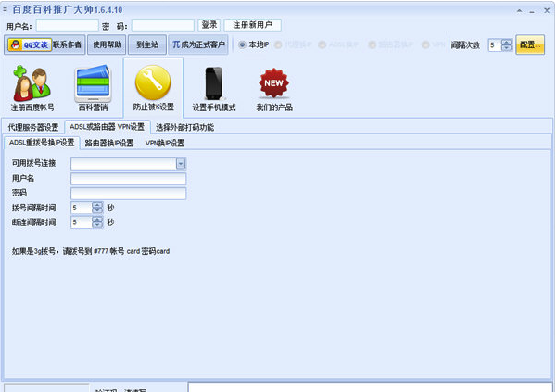Viewport: 557px width, 392px height.
Task: Increase the 间隔次数 value
Action: tap(507, 42)
